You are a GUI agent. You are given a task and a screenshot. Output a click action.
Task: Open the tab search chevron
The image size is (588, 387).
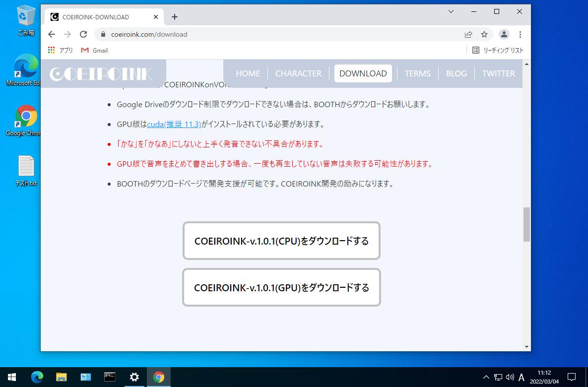coord(451,11)
